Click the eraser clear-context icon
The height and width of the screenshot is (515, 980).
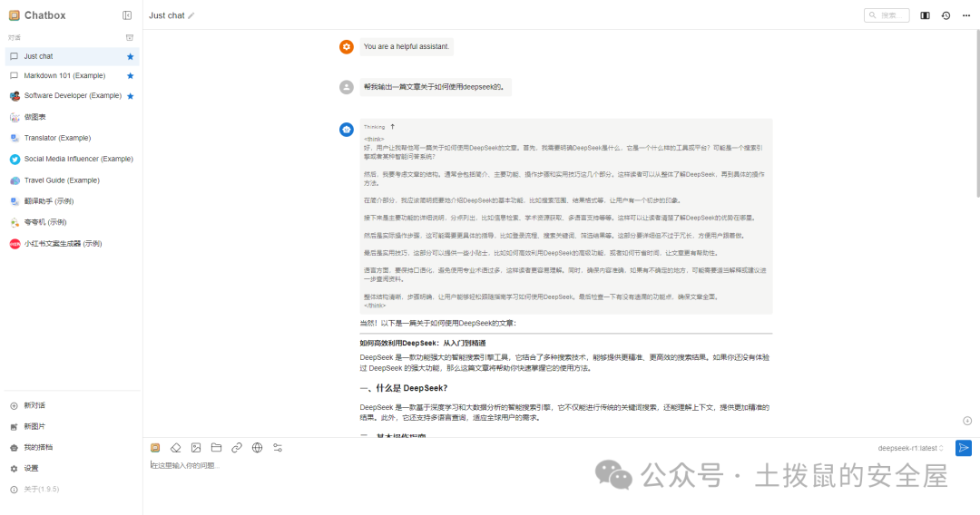[x=176, y=448]
